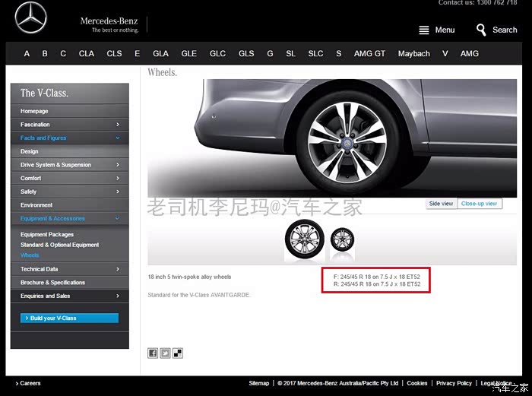Expand Drive System & Suspension submenu

(x=118, y=165)
